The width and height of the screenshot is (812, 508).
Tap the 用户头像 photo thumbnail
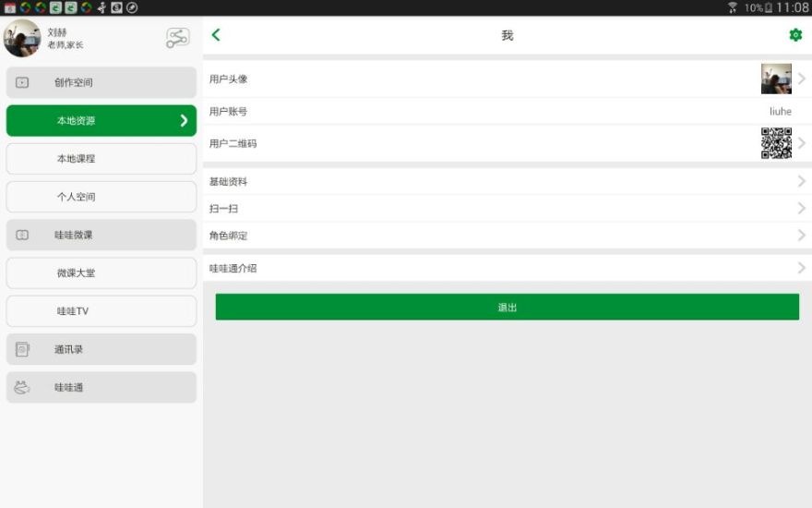[x=776, y=79]
